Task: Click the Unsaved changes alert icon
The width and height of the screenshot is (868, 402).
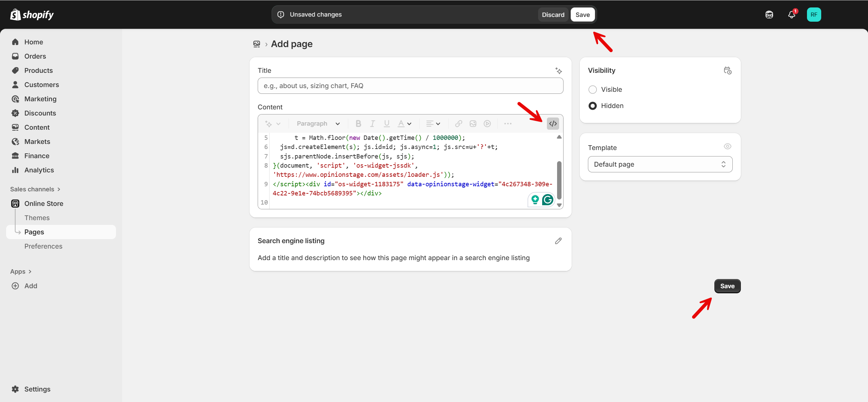Action: (281, 15)
